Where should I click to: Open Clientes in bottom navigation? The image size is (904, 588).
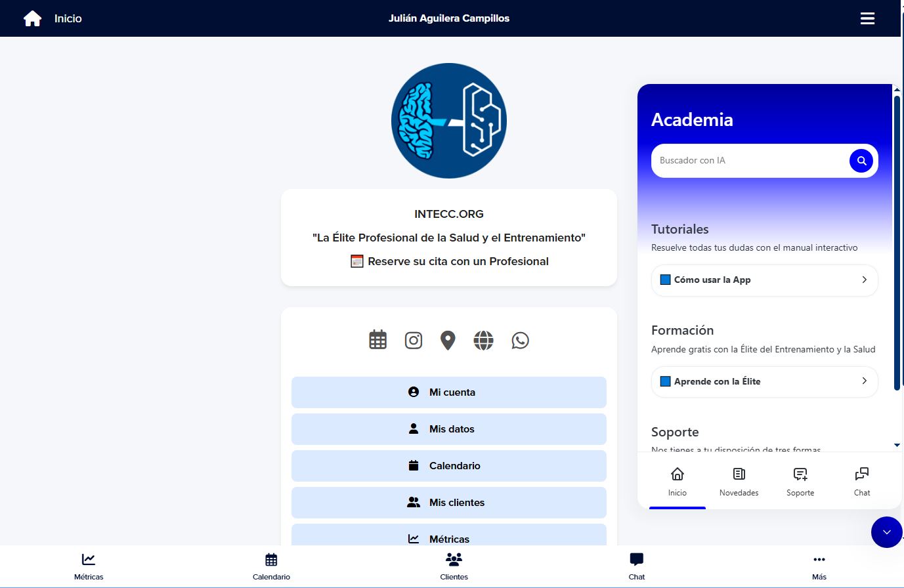pyautogui.click(x=454, y=567)
